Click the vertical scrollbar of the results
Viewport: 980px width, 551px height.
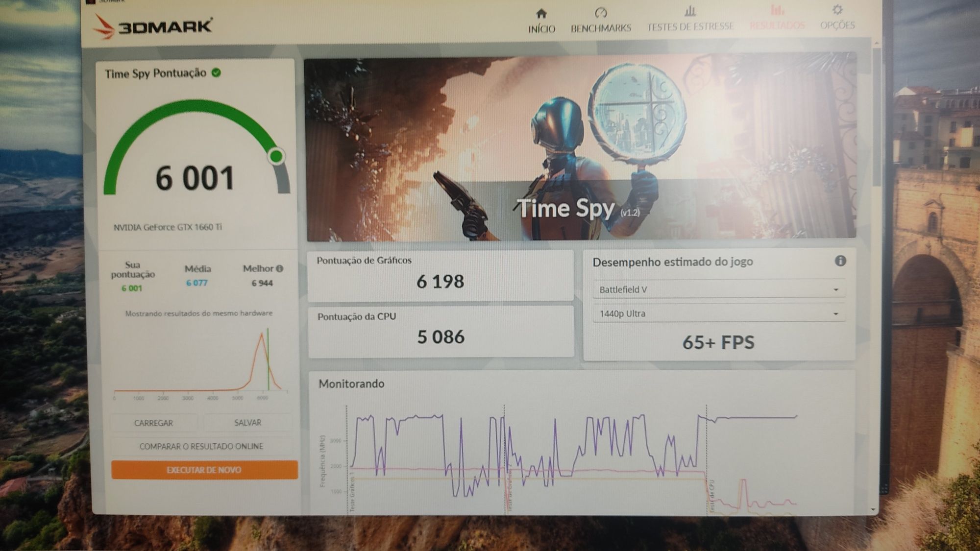click(877, 118)
